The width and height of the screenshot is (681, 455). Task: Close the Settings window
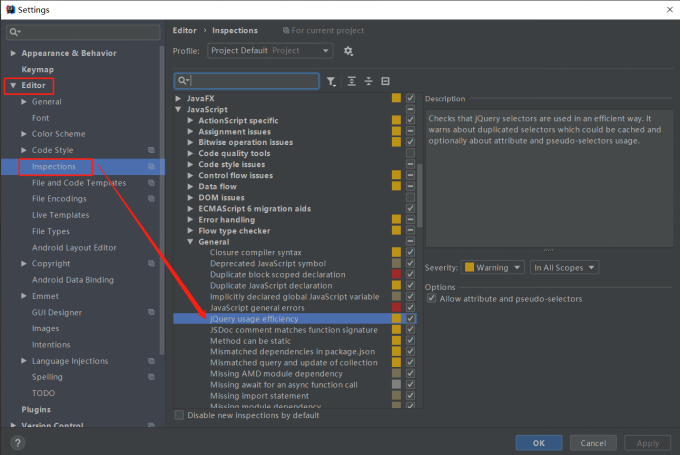(670, 10)
